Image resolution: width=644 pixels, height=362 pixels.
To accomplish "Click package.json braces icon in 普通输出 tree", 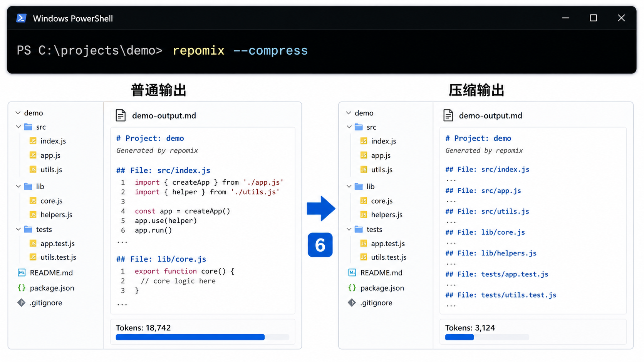I will tap(22, 288).
